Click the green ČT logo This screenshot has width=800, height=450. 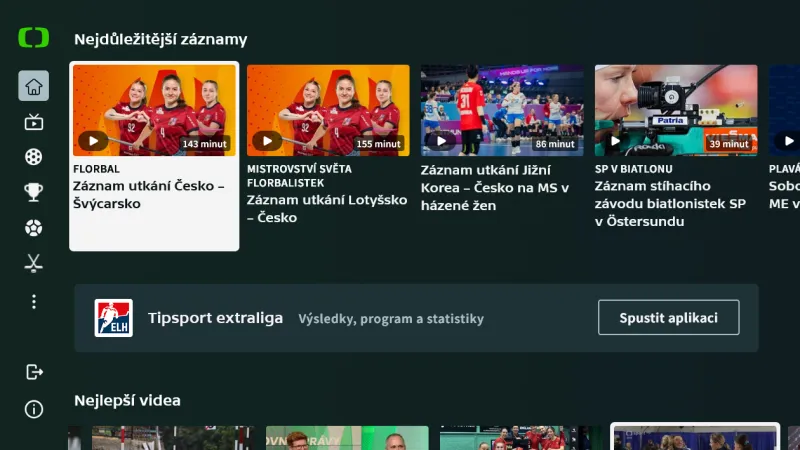click(x=34, y=38)
